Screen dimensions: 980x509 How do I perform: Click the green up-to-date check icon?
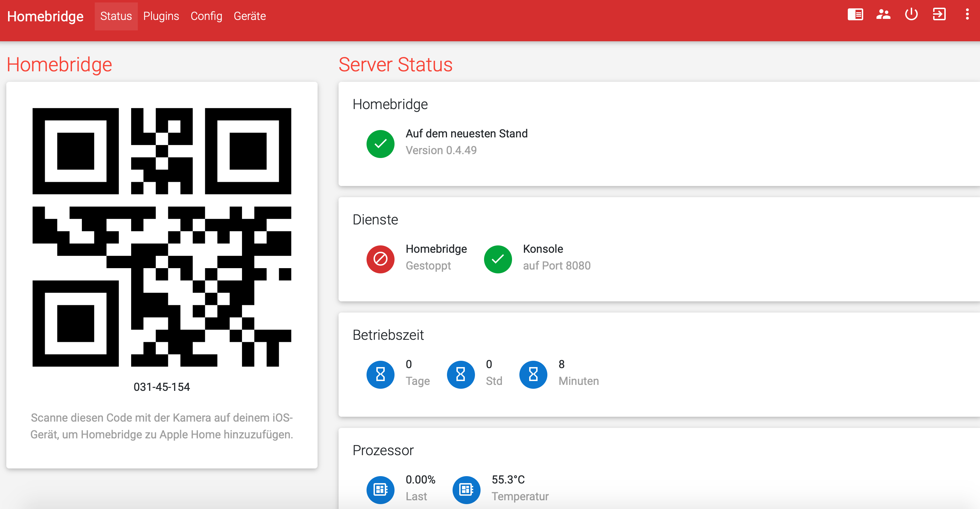[x=380, y=144]
